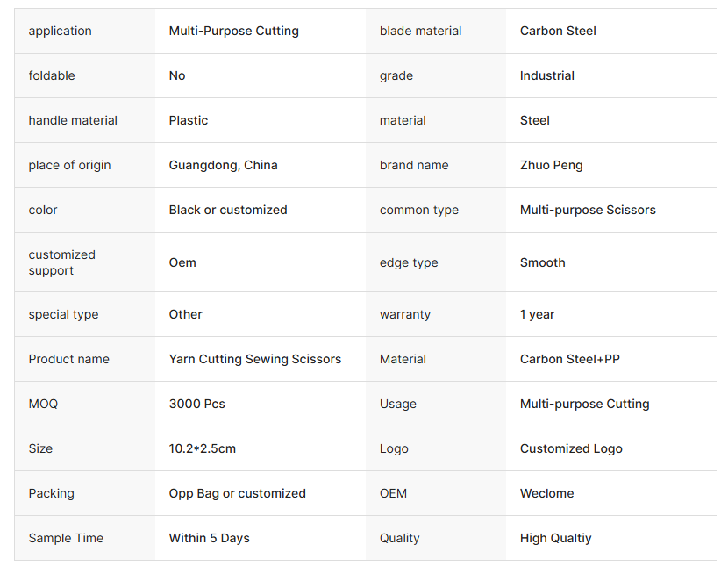Select the '3000 Pcs' MOQ value
728x566 pixels.
point(196,404)
